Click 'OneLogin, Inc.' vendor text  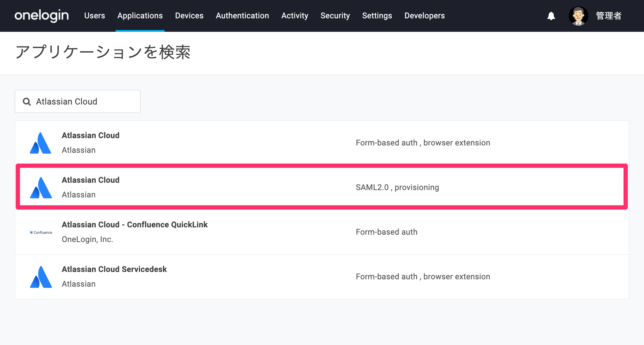(87, 239)
